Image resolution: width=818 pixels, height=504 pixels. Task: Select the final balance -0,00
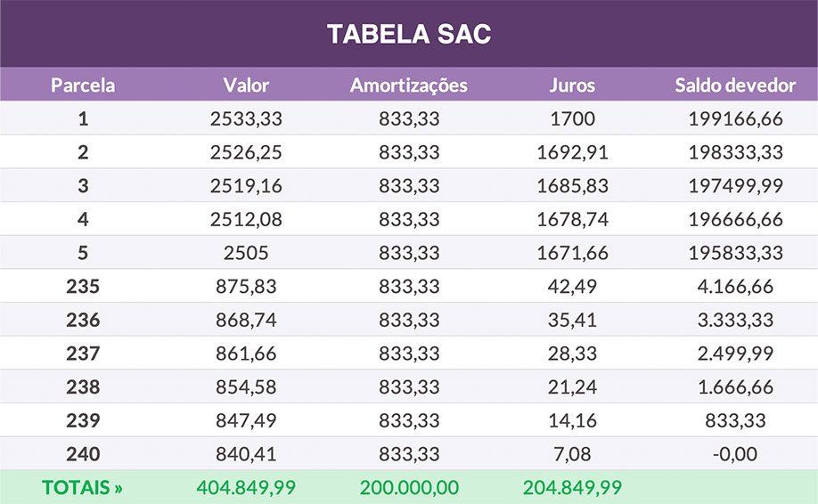pos(735,454)
